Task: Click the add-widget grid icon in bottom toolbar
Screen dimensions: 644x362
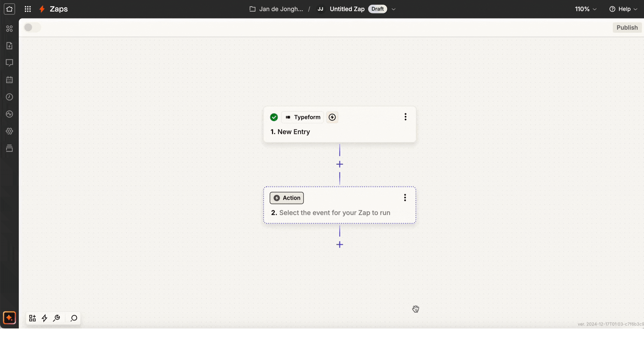Action: [32, 318]
